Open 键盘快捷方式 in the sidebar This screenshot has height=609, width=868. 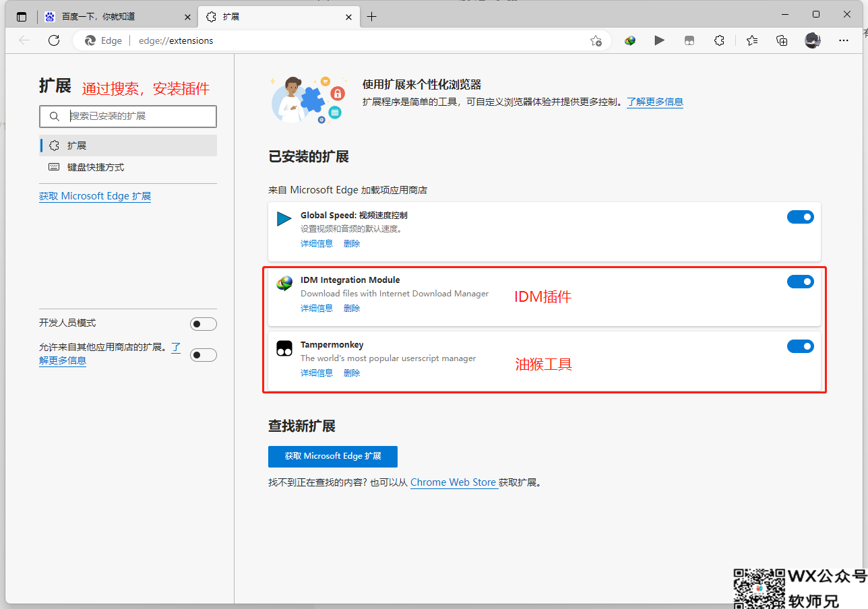click(128, 167)
